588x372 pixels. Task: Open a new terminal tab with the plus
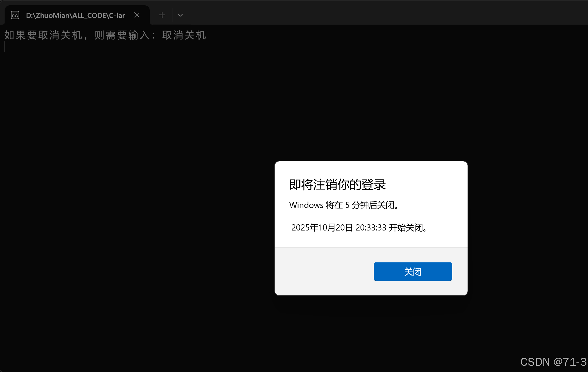tap(162, 15)
